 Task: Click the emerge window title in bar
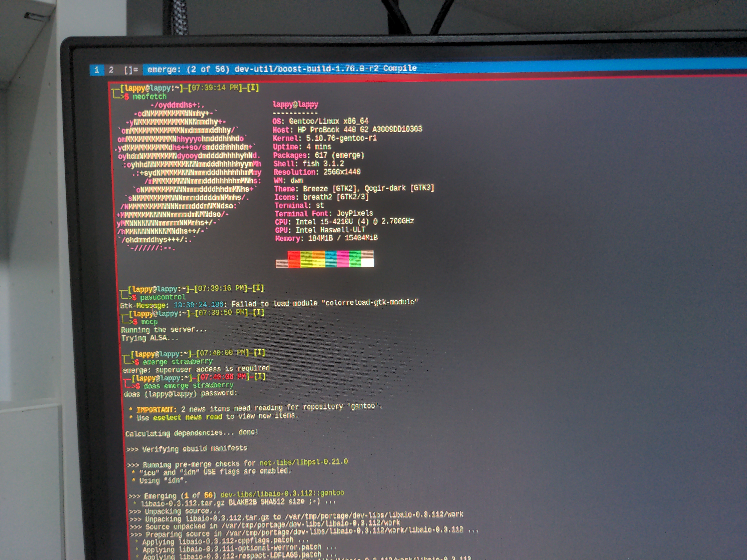click(282, 69)
